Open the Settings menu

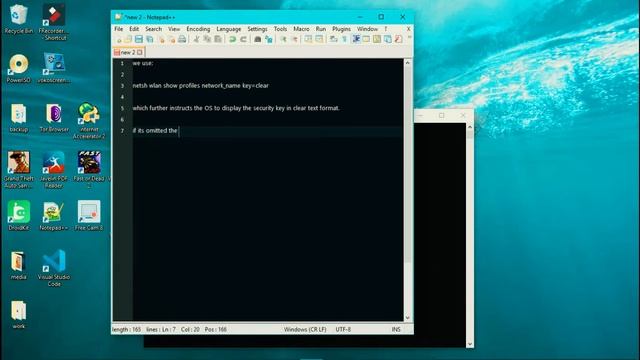[x=257, y=29]
